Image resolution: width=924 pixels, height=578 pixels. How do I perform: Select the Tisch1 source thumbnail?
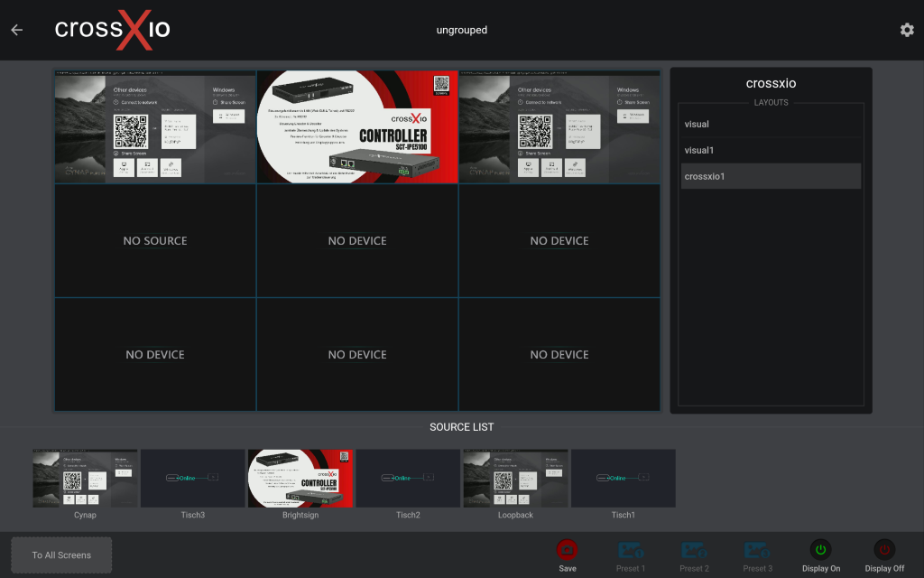click(x=623, y=478)
